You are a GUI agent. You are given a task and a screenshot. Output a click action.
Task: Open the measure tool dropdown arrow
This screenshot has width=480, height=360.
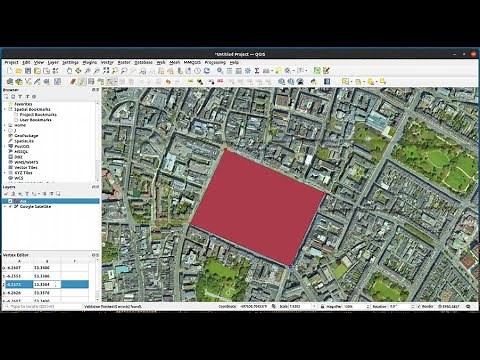[x=272, y=71]
